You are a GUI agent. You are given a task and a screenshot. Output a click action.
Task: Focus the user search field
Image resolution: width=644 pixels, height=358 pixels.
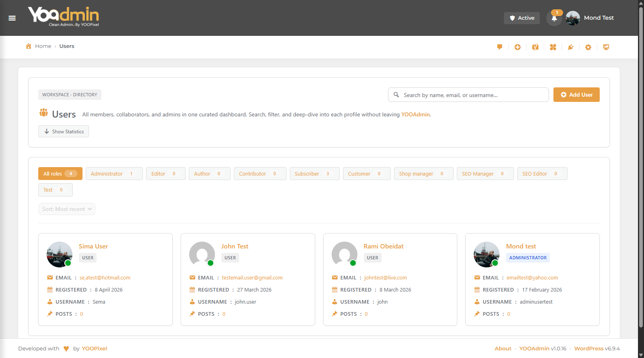pos(469,95)
